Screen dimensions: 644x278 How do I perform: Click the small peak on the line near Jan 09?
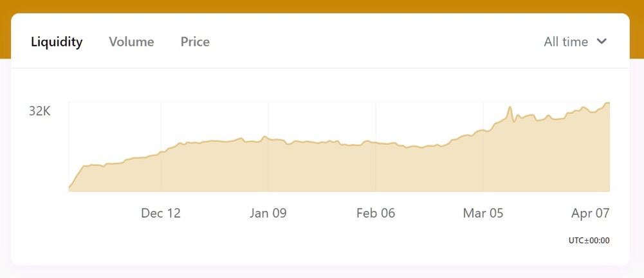(x=265, y=136)
